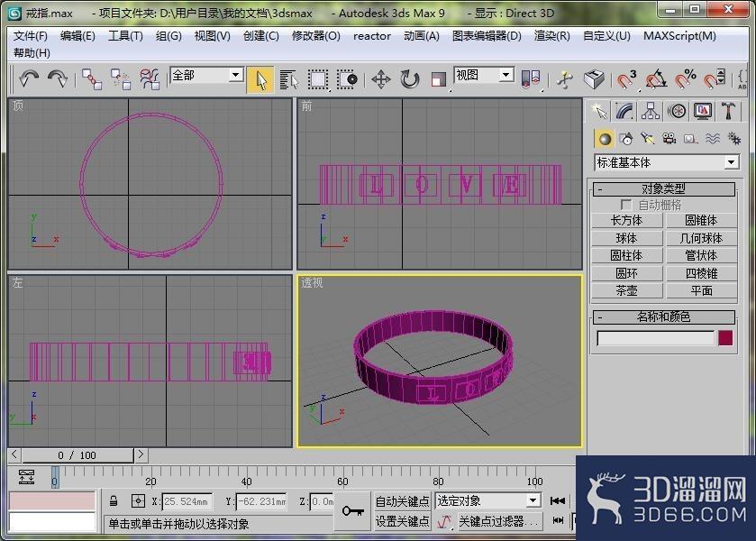Image resolution: width=756 pixels, height=541 pixels.
Task: Open the Motion command panel tab
Action: point(677,112)
